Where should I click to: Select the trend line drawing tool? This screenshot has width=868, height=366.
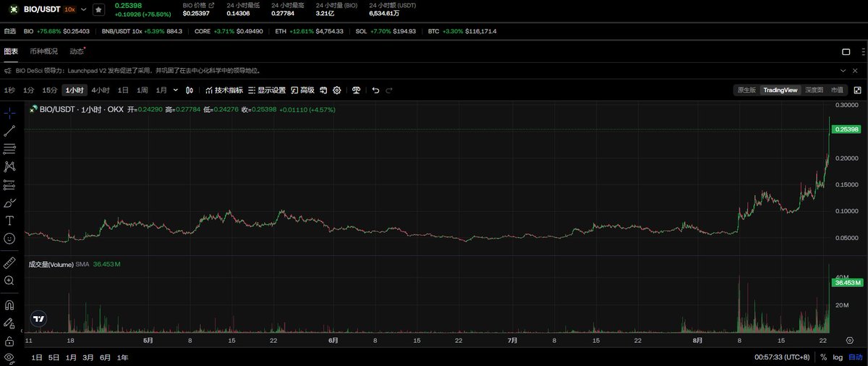[9, 131]
